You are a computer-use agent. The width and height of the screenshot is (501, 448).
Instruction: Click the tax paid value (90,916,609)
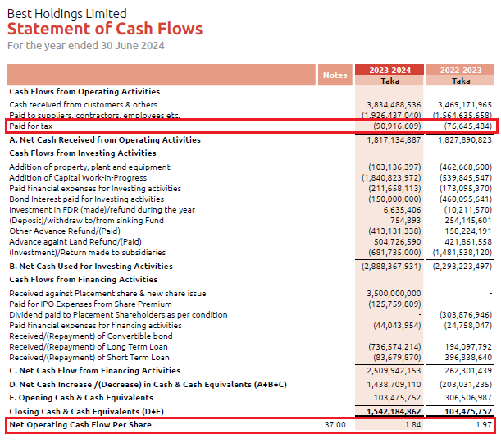click(x=397, y=126)
